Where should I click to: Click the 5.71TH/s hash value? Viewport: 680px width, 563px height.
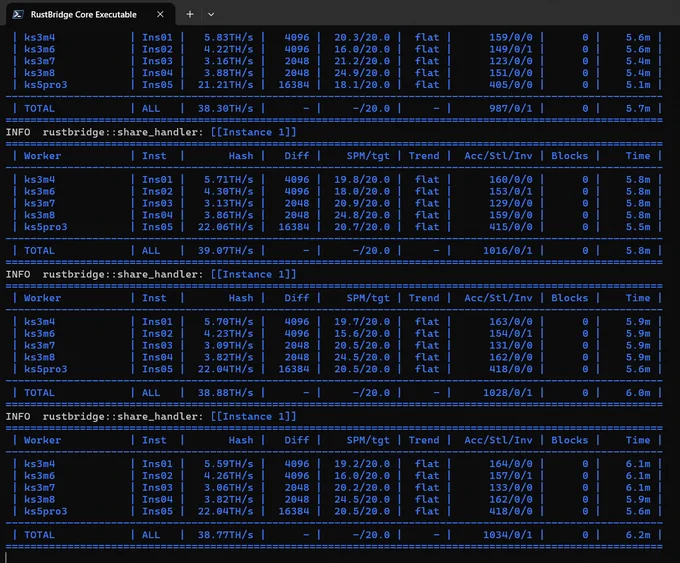[x=229, y=180]
